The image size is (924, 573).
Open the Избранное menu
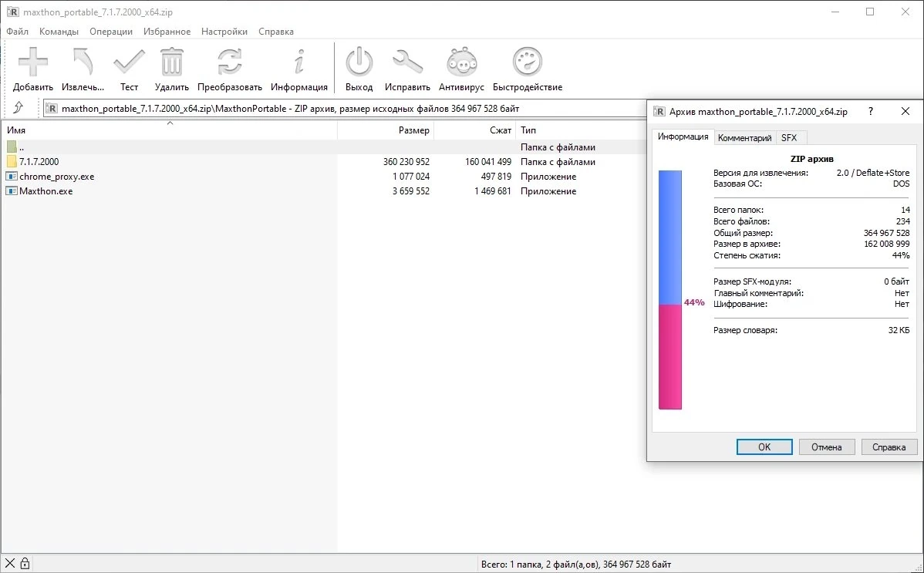click(167, 32)
